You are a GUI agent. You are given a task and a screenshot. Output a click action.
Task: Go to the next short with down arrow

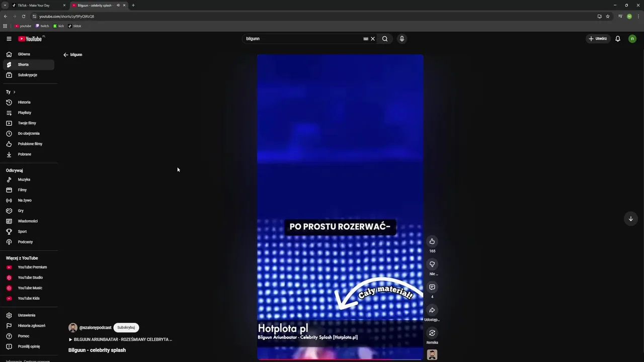[x=630, y=219]
